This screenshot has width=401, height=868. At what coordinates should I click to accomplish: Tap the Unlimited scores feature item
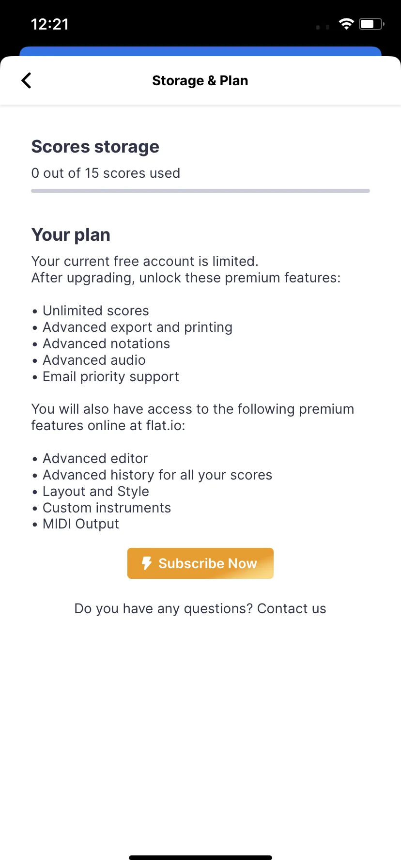click(95, 310)
